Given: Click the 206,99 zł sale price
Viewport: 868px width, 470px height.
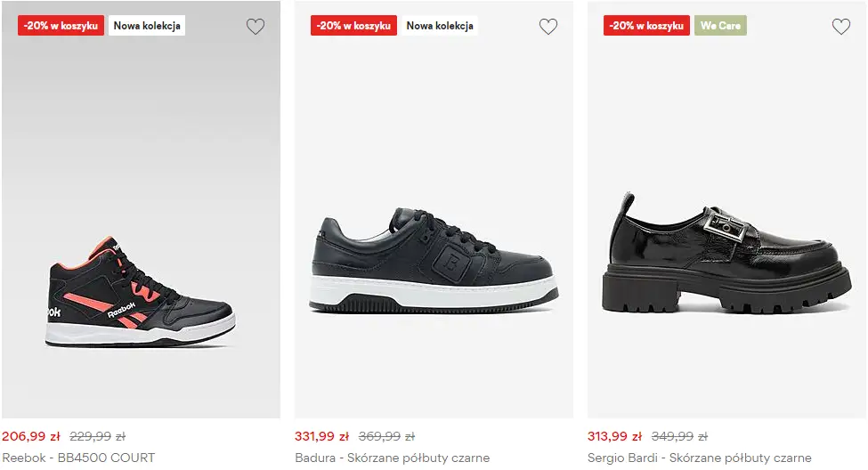Looking at the screenshot, I should coord(31,437).
